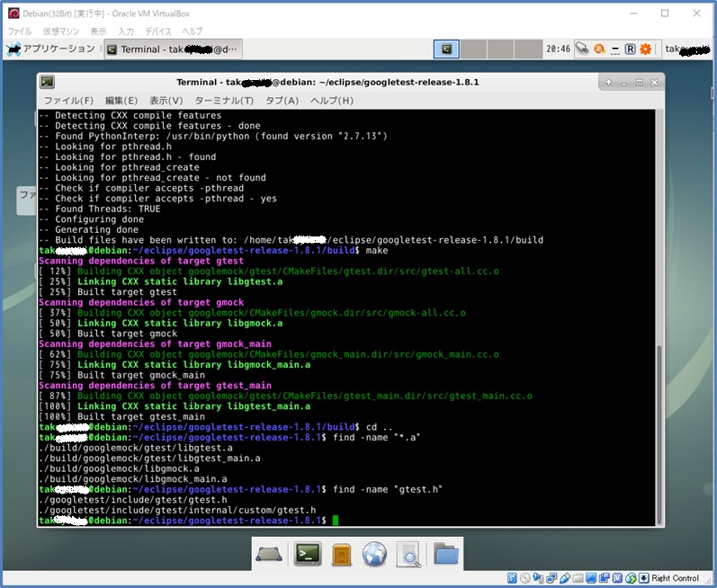The image size is (717, 588).
Task: Click '[100%] Built target gtest_main' line
Action: 121,416
